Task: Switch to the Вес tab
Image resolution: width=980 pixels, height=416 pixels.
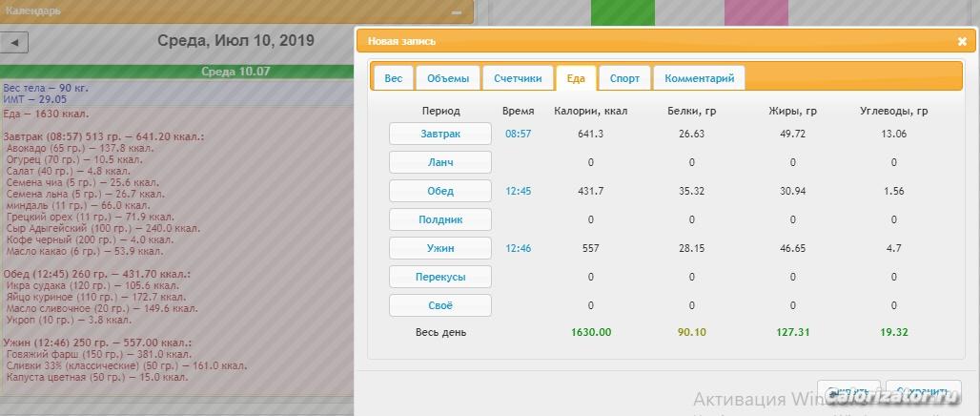Action: (393, 78)
